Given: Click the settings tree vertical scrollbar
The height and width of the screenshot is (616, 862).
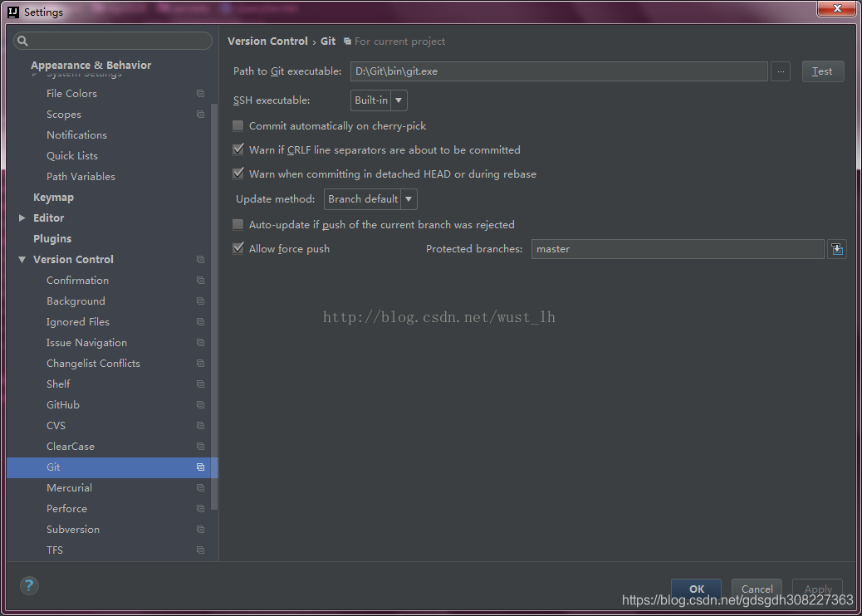Looking at the screenshot, I should tap(214, 307).
